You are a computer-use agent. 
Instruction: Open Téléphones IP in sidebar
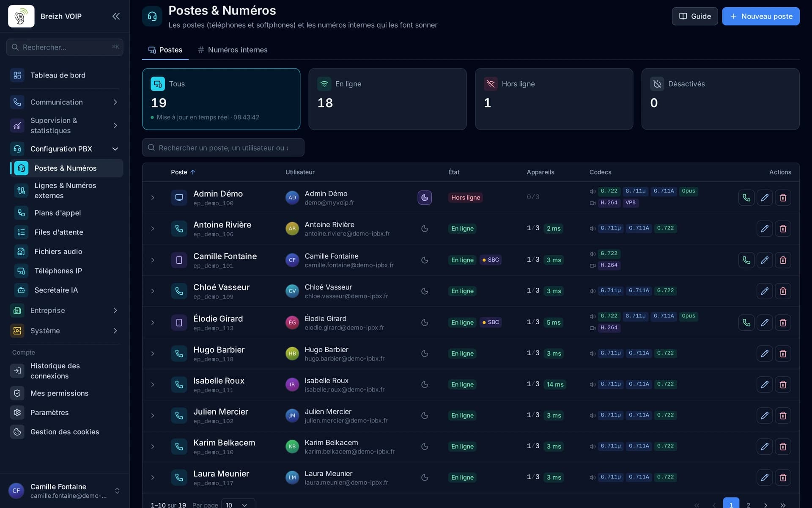[66, 271]
